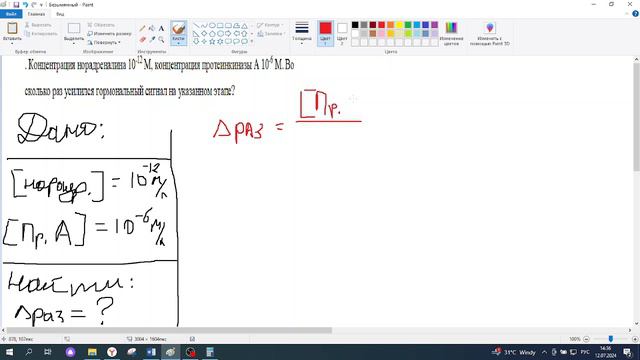The image size is (640, 360).
Task: Open the Paste dropdown arrow
Action: pyautogui.click(x=12, y=43)
